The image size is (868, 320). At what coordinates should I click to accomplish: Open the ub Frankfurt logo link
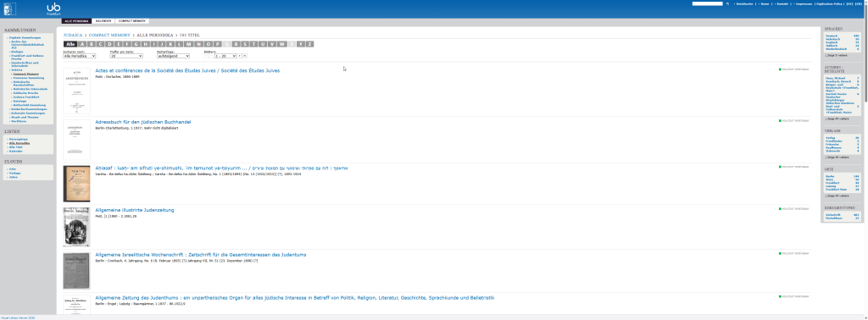(53, 8)
